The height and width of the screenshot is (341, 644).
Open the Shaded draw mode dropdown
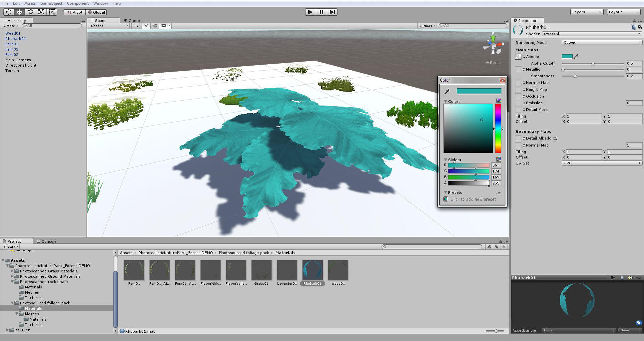tap(109, 26)
